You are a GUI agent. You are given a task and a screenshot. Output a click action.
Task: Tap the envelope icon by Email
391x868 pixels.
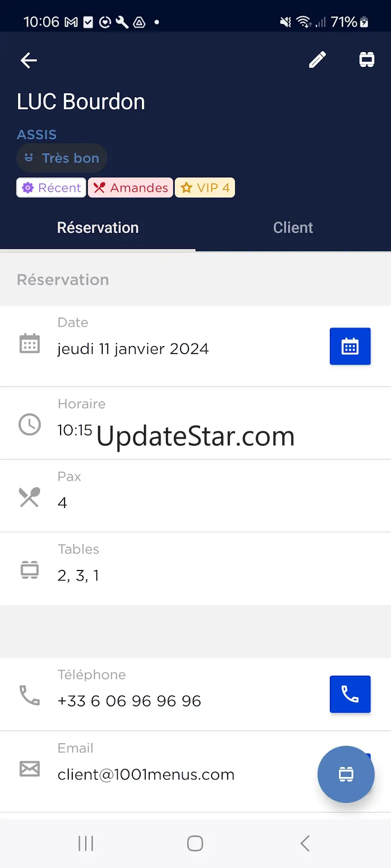(30, 768)
